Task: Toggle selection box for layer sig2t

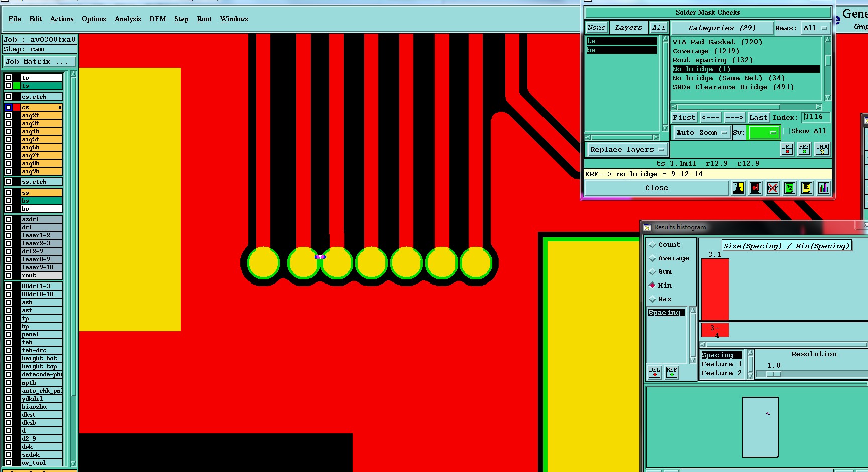Action: coord(9,115)
